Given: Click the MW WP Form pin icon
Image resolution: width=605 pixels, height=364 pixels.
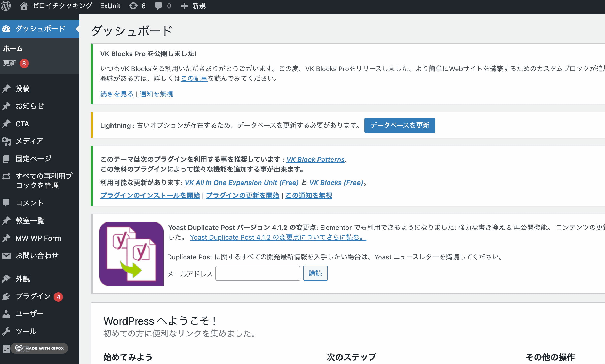Looking at the screenshot, I should (x=6, y=238).
